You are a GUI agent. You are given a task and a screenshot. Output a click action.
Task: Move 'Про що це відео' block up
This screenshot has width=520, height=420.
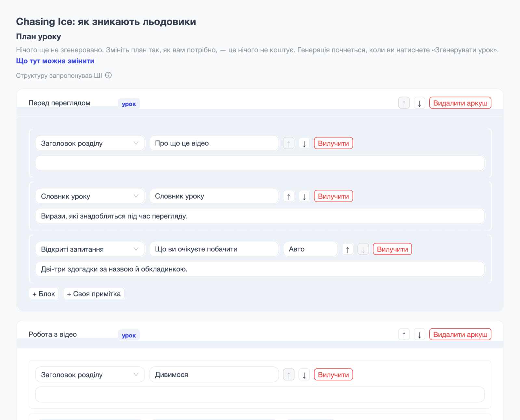tap(289, 143)
